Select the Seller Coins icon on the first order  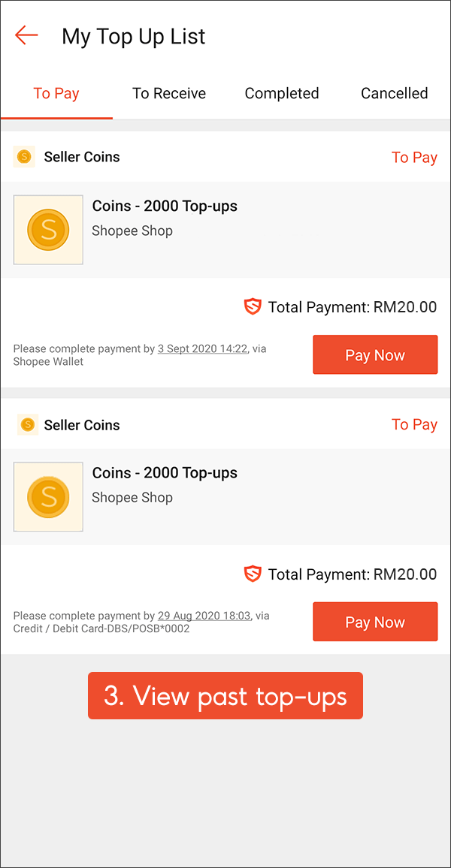(x=23, y=157)
